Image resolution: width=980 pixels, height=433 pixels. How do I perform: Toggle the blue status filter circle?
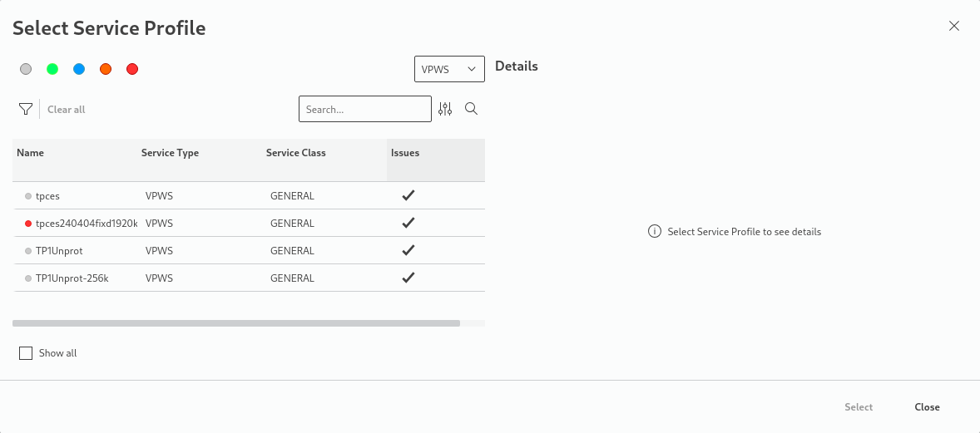[x=79, y=69]
